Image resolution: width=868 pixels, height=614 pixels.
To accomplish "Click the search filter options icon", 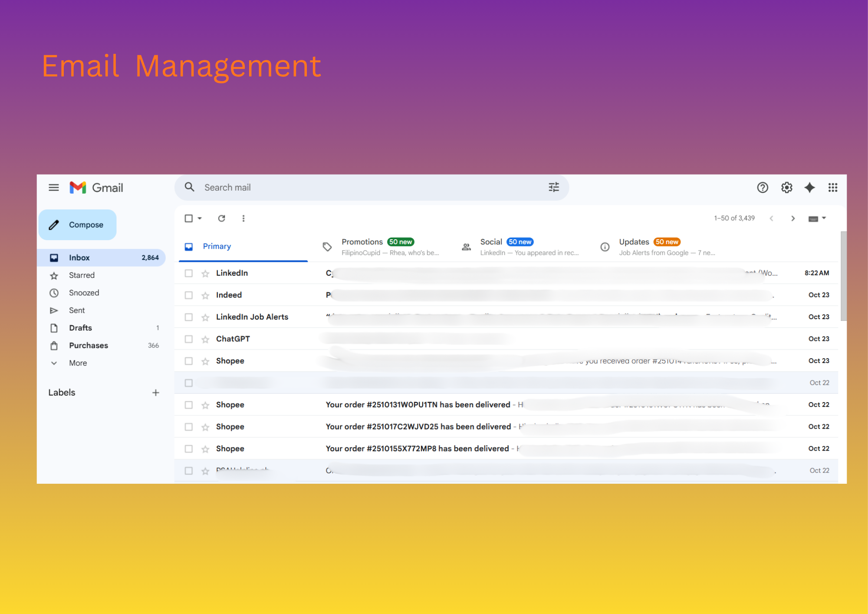I will click(x=553, y=187).
